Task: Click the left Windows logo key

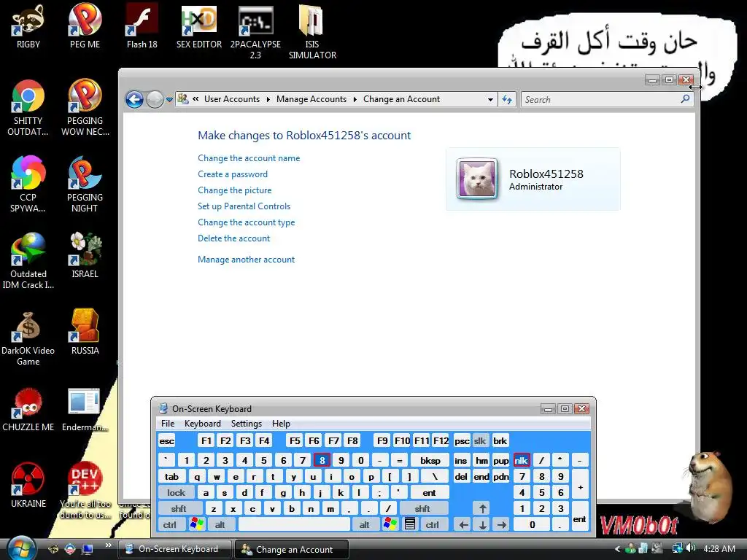Action: tap(196, 524)
